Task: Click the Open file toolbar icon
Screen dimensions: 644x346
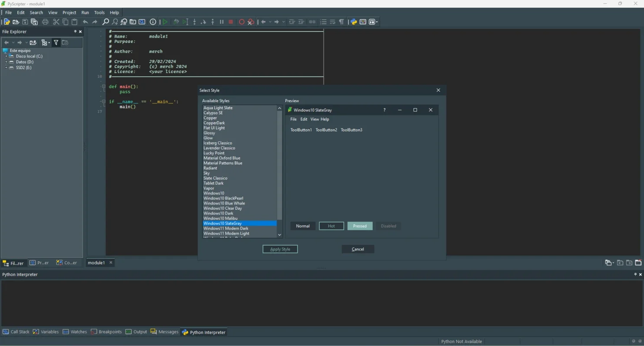Action: tap(16, 22)
